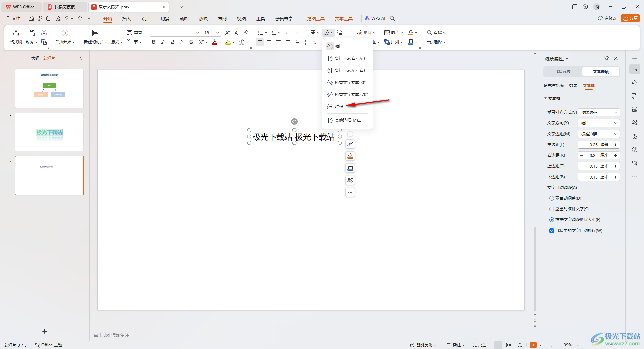
Task: Open the 文字方向 dropdown showing 横排
Action: coord(599,123)
